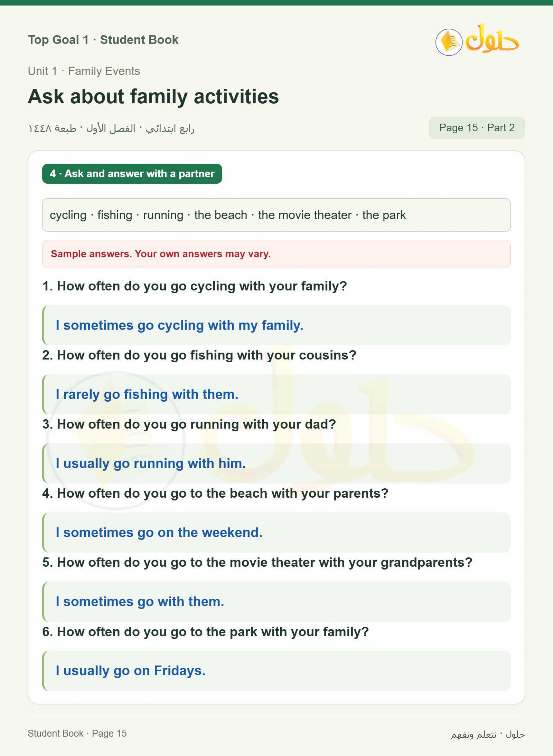Click the Ask about family activities title
553x756 pixels.
pyautogui.click(x=153, y=96)
